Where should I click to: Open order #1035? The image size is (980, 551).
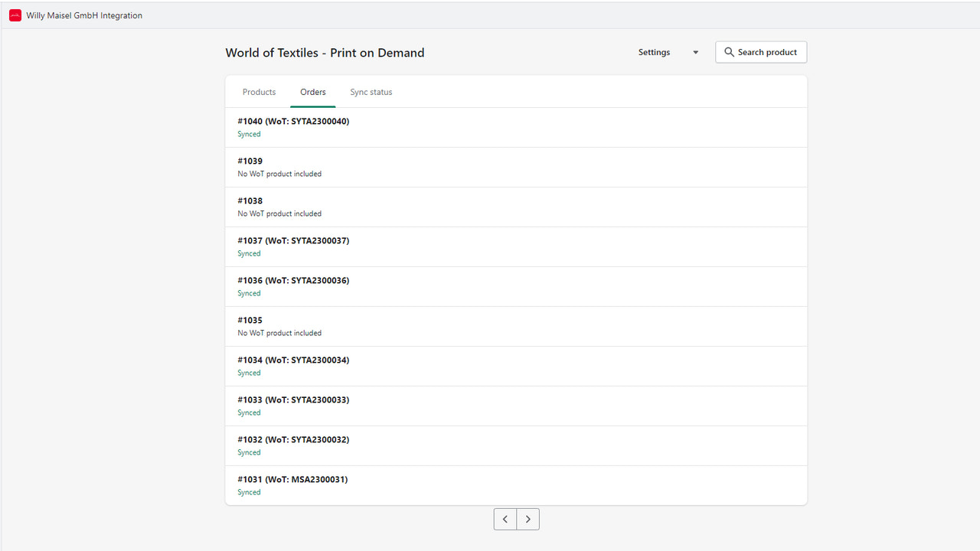point(516,327)
